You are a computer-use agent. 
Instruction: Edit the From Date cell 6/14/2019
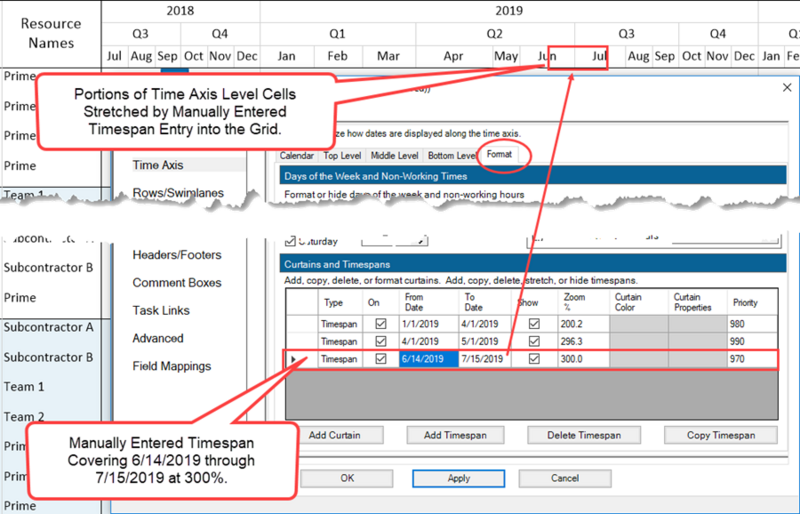(x=429, y=359)
